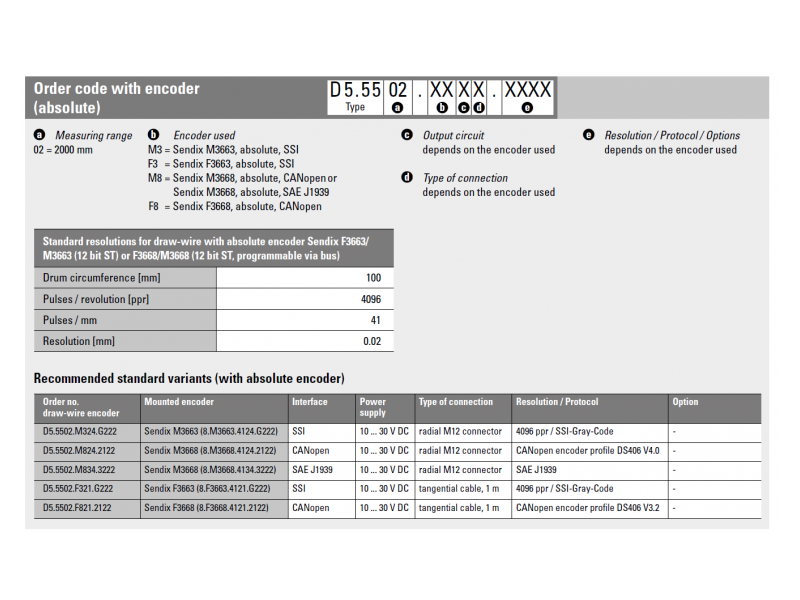The width and height of the screenshot is (800, 600).
Task: Click the value '4096' in resolutions table
Action: 371,299
